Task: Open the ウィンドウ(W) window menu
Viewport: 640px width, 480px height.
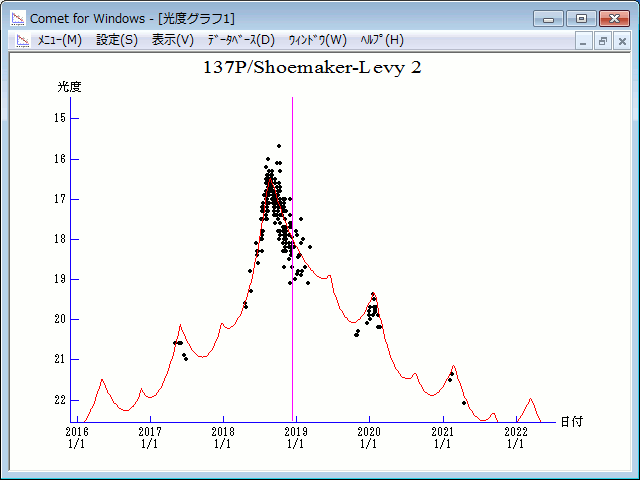Action: [317, 40]
